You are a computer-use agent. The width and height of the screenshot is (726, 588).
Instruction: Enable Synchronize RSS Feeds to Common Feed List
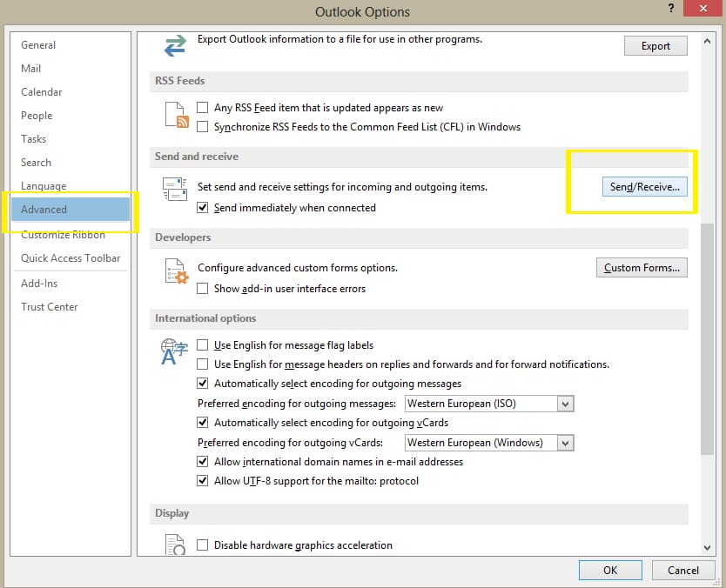pyautogui.click(x=202, y=127)
